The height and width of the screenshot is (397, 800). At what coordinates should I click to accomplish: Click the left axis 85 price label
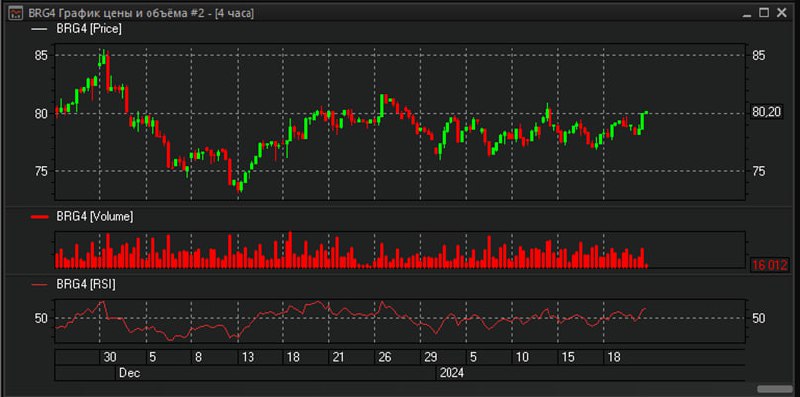[x=41, y=55]
